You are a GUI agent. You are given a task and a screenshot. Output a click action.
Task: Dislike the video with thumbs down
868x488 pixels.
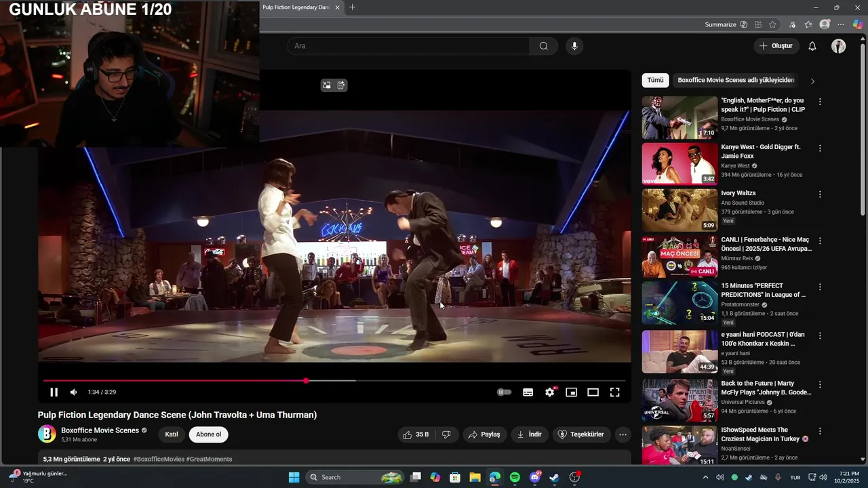[x=446, y=434]
